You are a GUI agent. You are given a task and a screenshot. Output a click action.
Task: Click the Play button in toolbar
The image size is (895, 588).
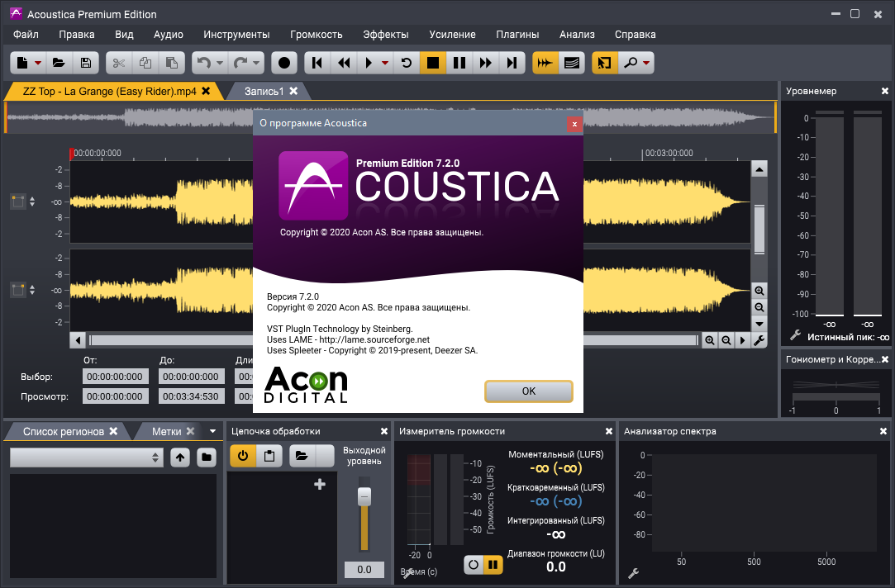(x=369, y=63)
